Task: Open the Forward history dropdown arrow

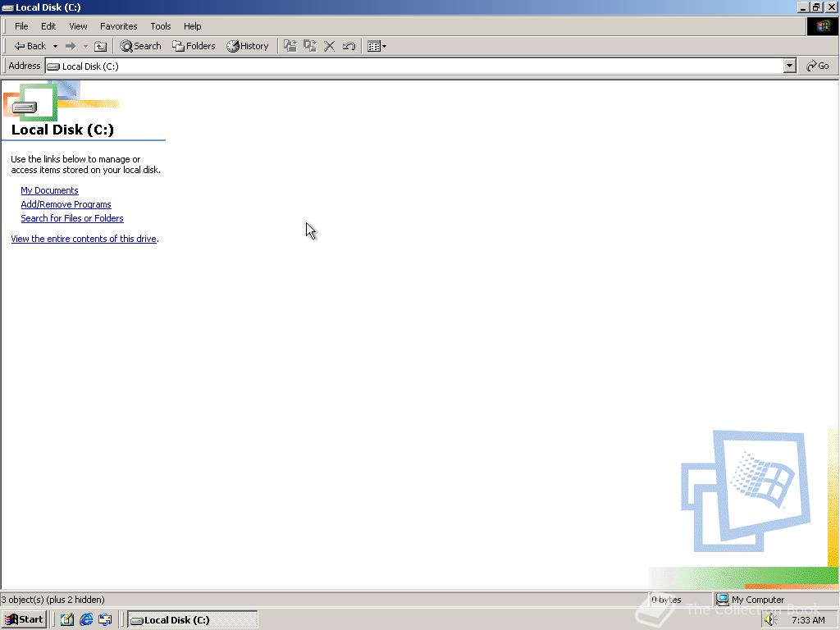Action: pos(85,46)
